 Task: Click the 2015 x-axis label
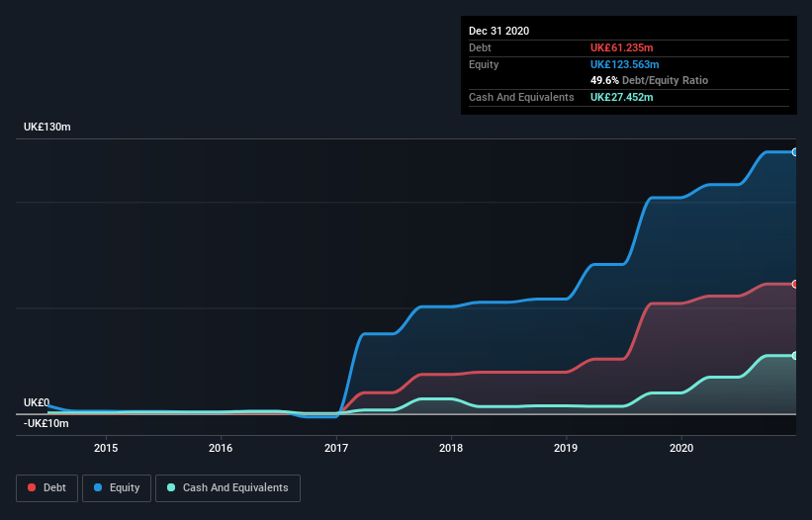tap(106, 448)
